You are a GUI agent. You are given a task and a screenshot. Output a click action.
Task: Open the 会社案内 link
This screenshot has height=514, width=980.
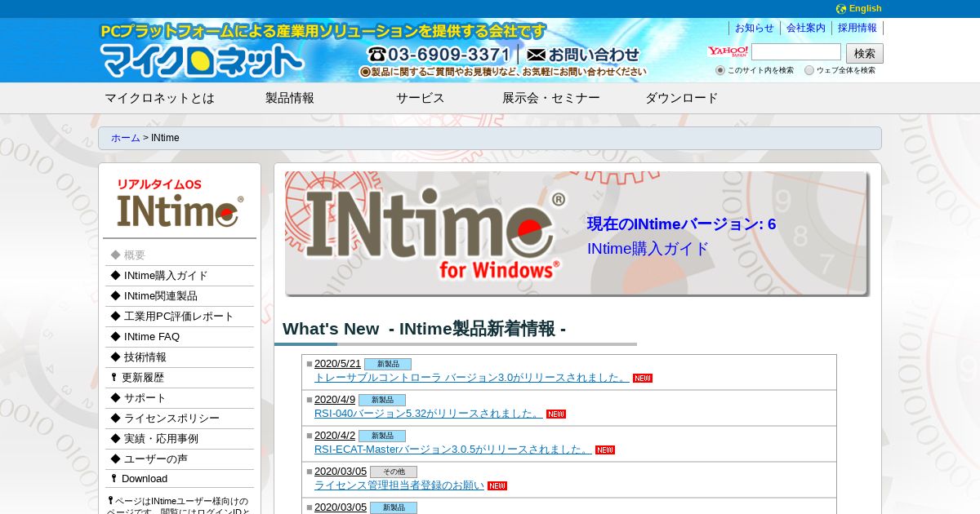click(806, 28)
